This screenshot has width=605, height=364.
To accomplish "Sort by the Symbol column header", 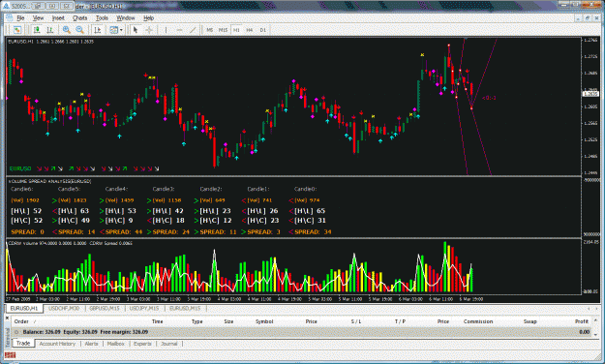I will point(264,321).
